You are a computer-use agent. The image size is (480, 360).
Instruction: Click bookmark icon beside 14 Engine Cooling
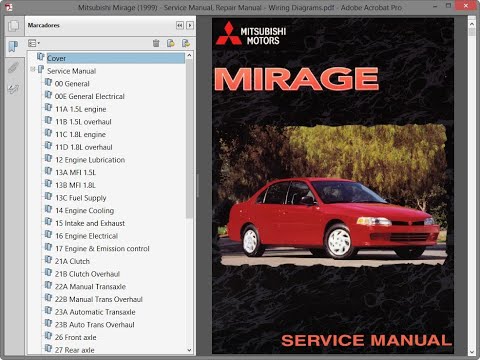click(x=48, y=209)
